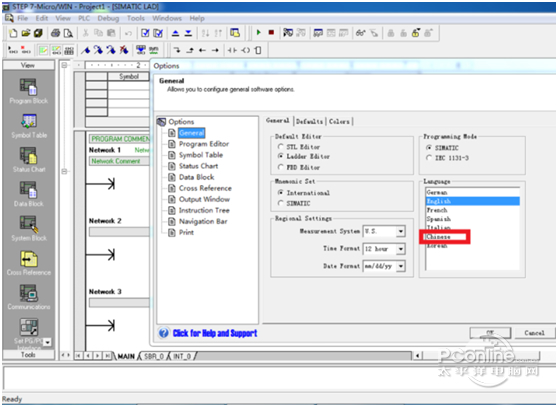Click the OK button
Viewport: 558px width, 407px height.
pos(490,333)
